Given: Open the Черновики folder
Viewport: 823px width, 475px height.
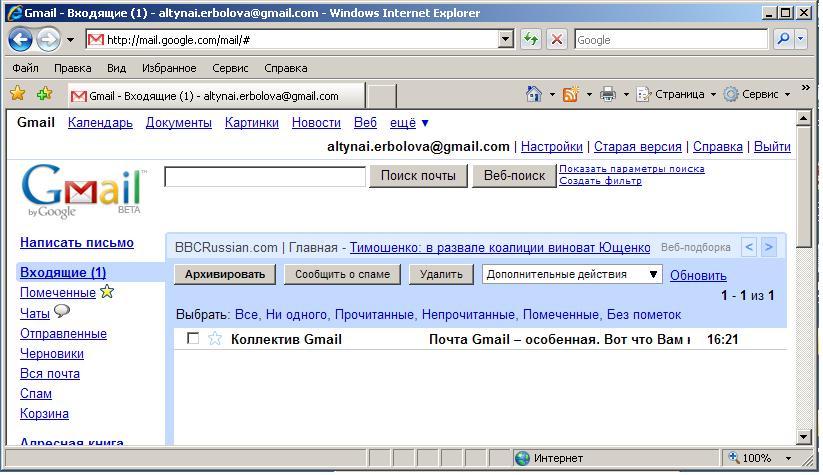Looking at the screenshot, I should pos(51,354).
